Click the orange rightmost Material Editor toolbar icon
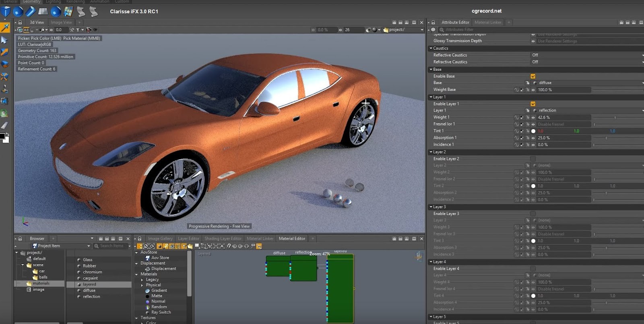This screenshot has width=644, height=324. pyautogui.click(x=259, y=246)
